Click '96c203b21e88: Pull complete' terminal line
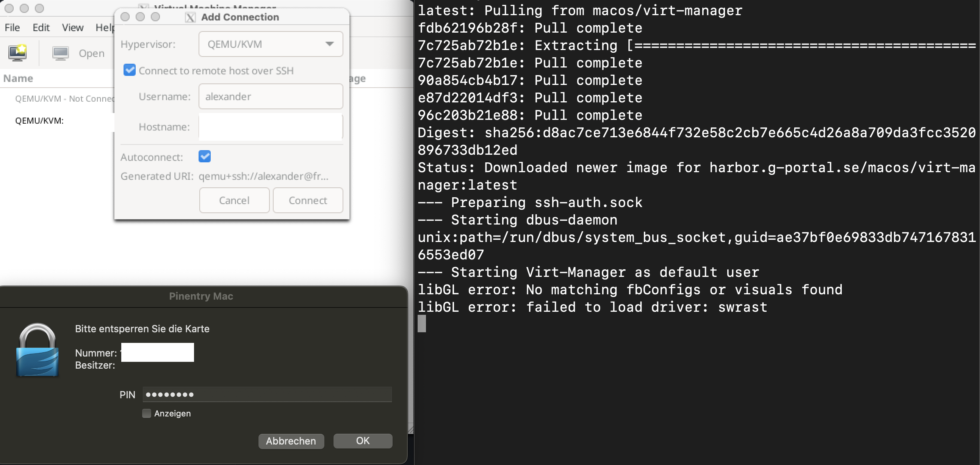980x465 pixels. click(530, 115)
